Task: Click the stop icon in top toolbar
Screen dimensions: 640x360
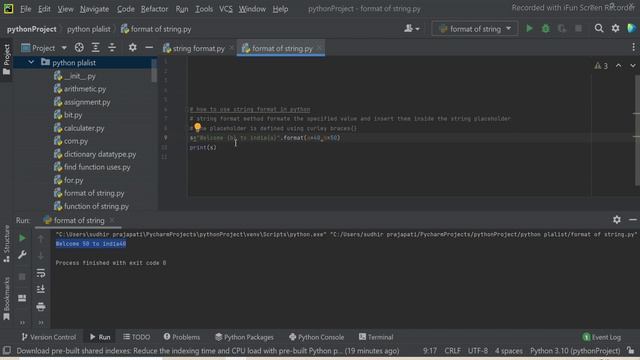Action: click(x=578, y=29)
